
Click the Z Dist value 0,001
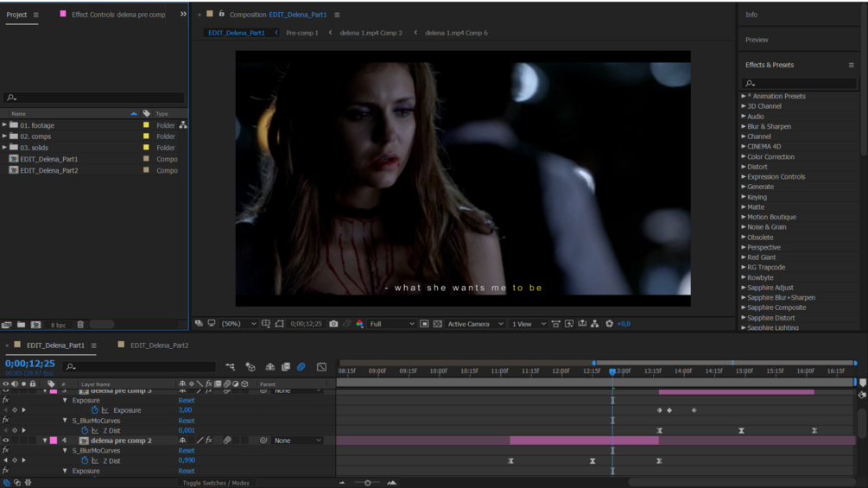pos(187,430)
